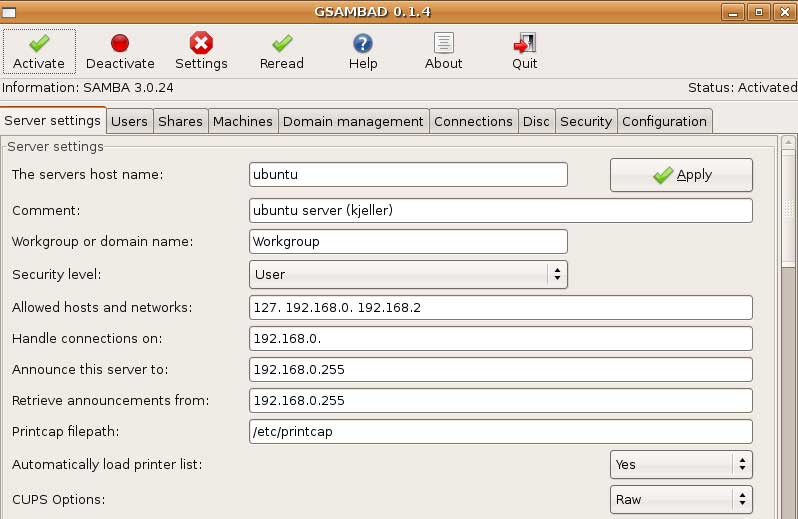Open the window menu icon in the title bar
This screenshot has width=798, height=519.
9,12
